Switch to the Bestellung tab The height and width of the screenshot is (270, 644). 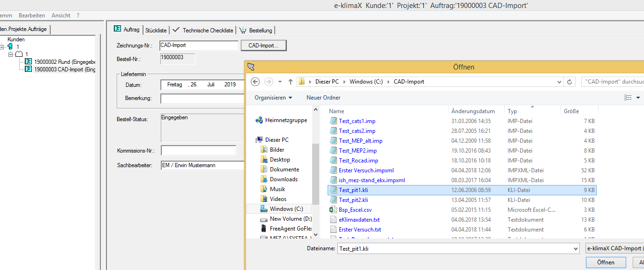(x=256, y=30)
